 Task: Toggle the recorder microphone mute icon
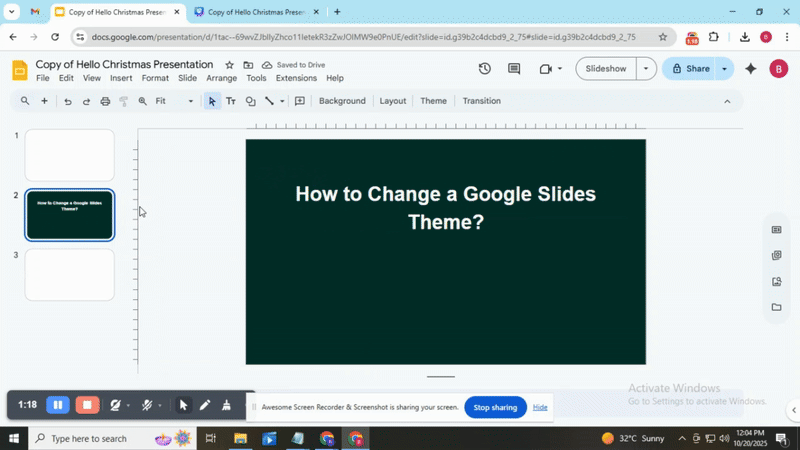coord(147,405)
